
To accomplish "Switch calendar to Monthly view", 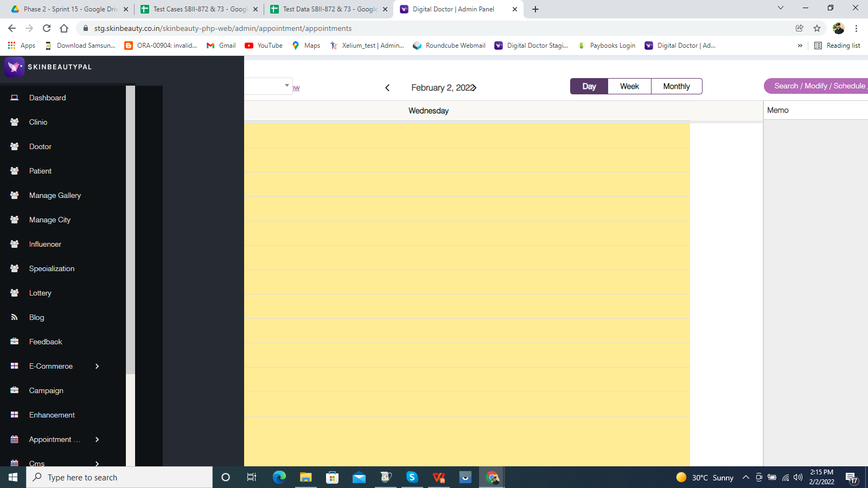I will [x=676, y=86].
